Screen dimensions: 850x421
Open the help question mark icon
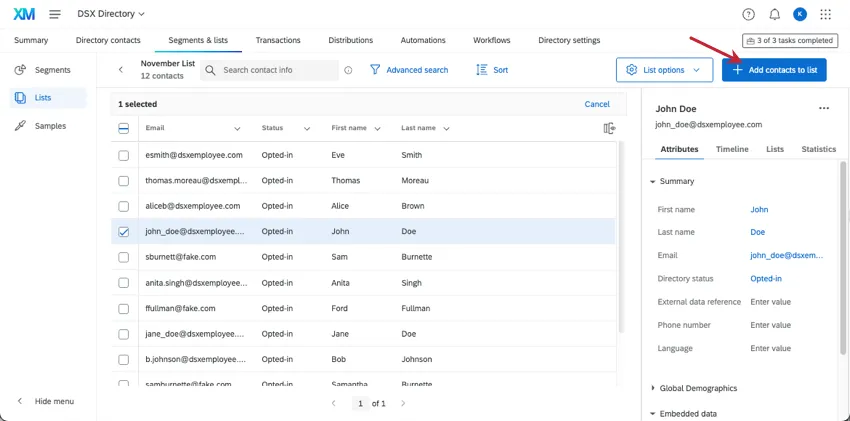pos(749,14)
